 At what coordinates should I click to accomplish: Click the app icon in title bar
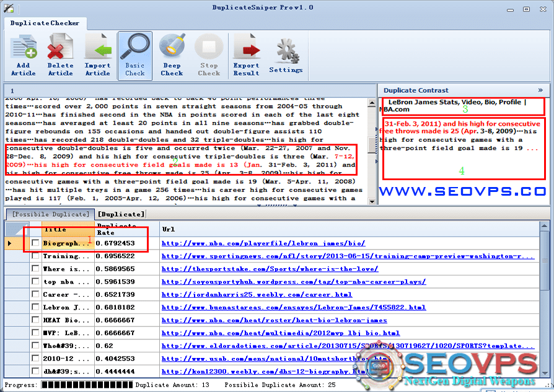pyautogui.click(x=9, y=8)
